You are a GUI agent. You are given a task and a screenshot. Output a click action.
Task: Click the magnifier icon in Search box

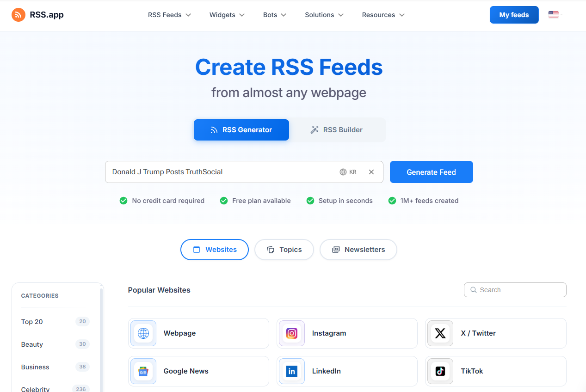pos(474,290)
